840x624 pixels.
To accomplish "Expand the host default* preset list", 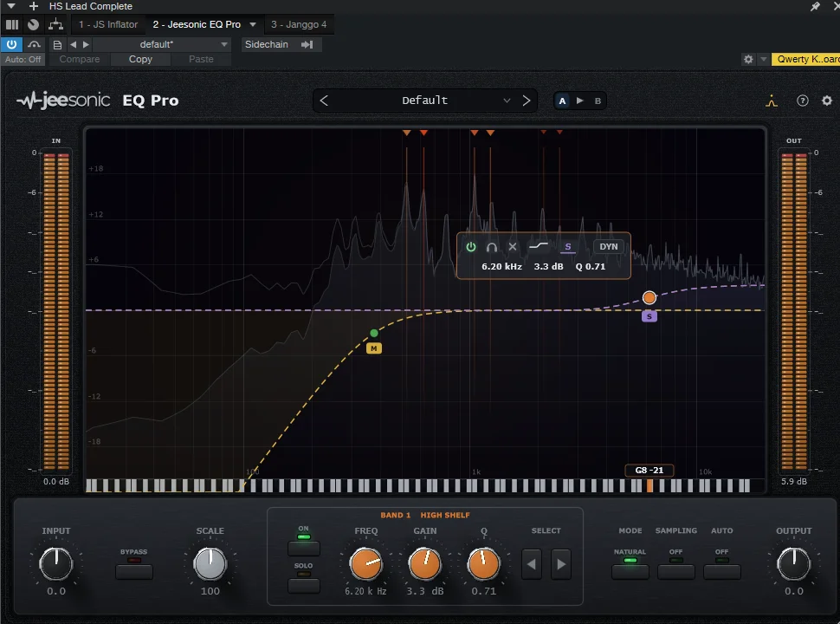I will coord(224,44).
